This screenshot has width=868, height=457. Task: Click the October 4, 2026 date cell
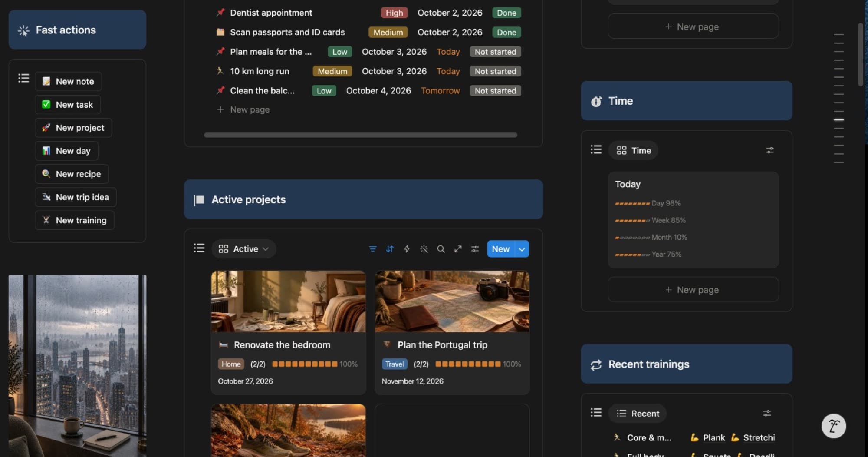(x=378, y=91)
